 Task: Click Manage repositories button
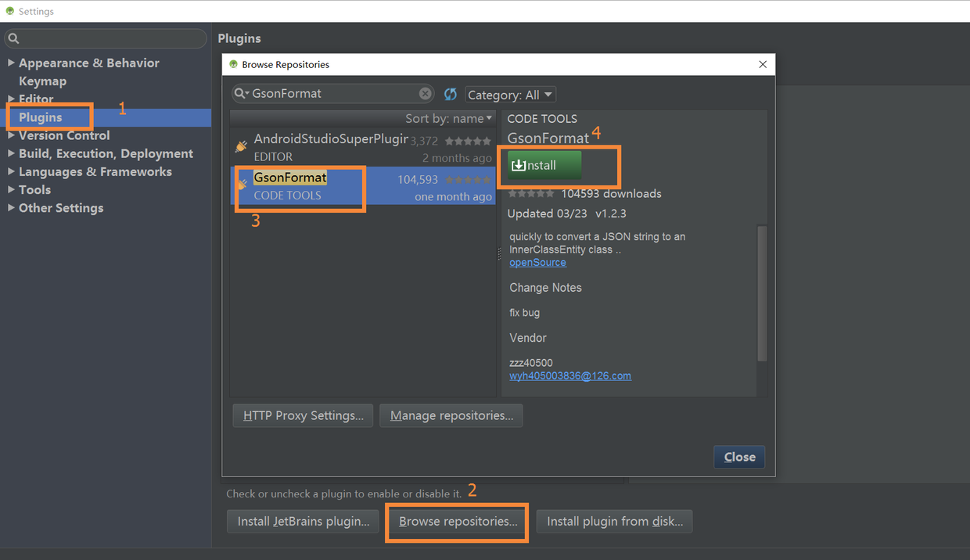point(451,415)
